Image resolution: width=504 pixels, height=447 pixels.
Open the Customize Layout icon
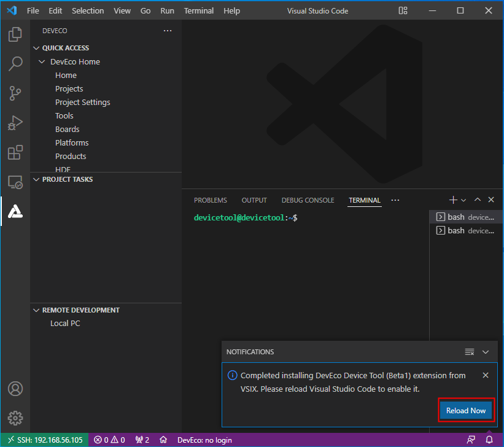pos(403,10)
